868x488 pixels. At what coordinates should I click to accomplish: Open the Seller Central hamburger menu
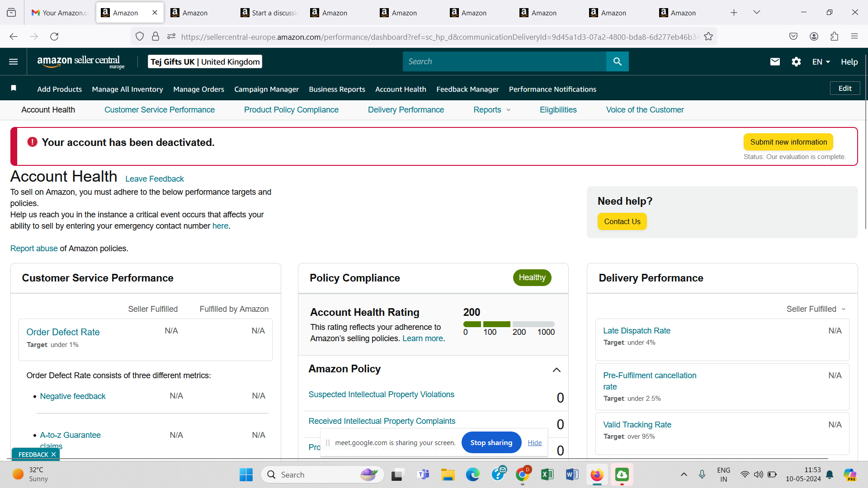tap(14, 61)
